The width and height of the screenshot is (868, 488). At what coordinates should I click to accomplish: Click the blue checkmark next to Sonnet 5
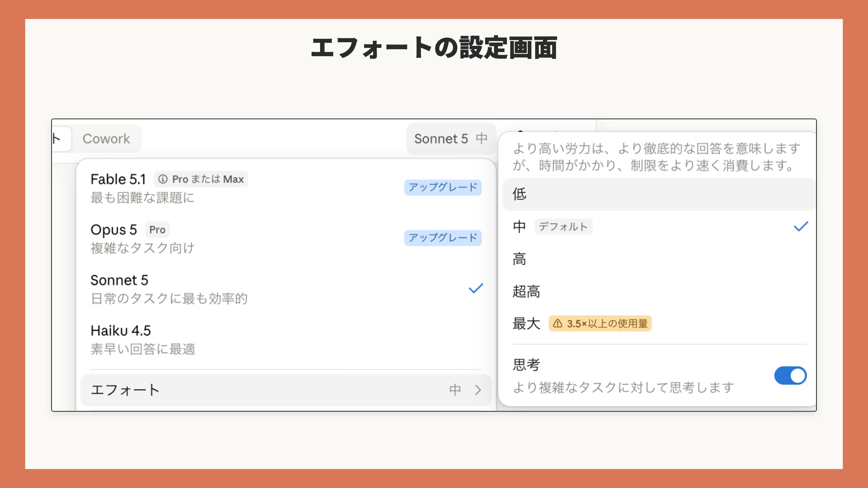(x=476, y=288)
